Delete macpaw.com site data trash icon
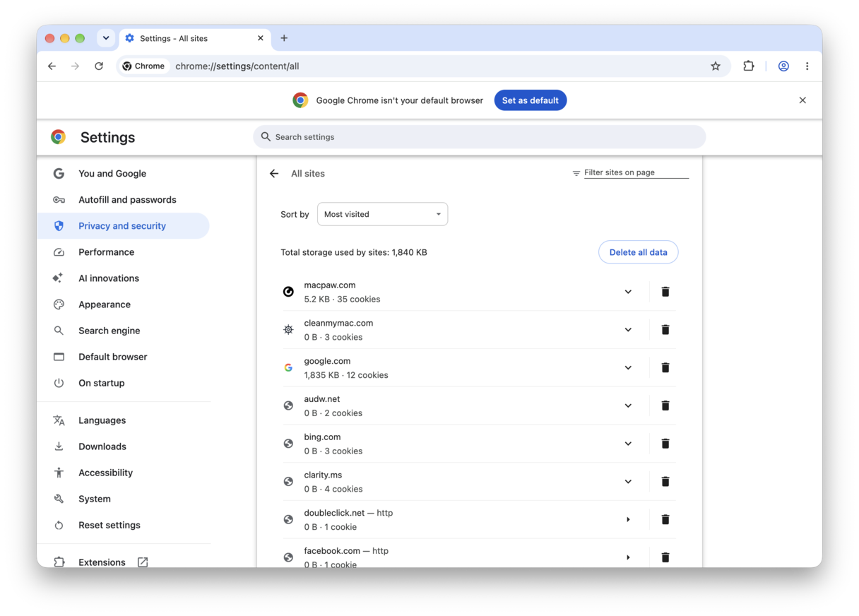The width and height of the screenshot is (859, 616). (665, 292)
